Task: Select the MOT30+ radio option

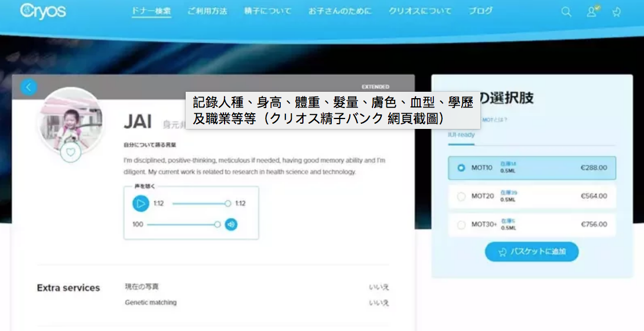Action: (461, 225)
